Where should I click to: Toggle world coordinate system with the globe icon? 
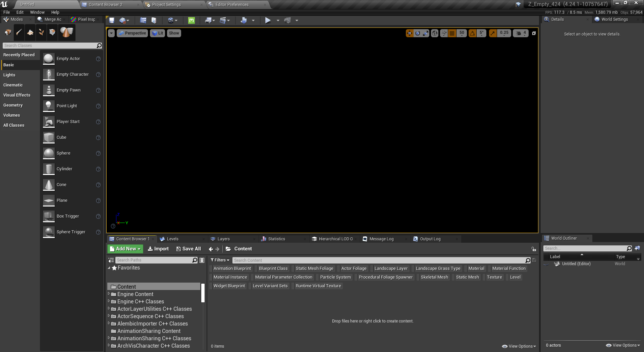click(x=434, y=33)
